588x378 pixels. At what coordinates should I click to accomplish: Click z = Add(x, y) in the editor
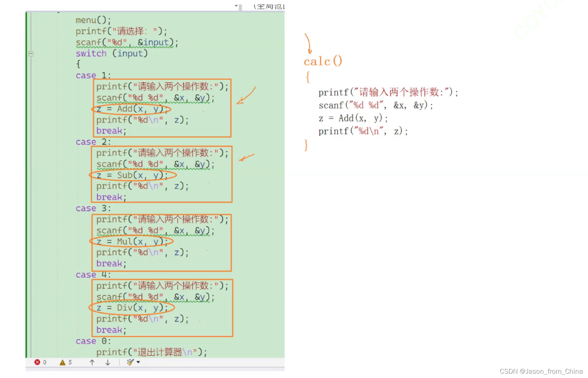[132, 109]
